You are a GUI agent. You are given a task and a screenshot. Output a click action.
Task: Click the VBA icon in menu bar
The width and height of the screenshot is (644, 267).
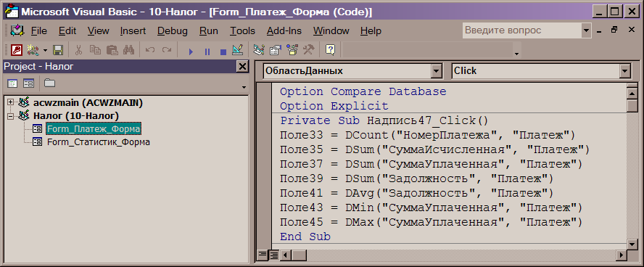[x=17, y=30]
